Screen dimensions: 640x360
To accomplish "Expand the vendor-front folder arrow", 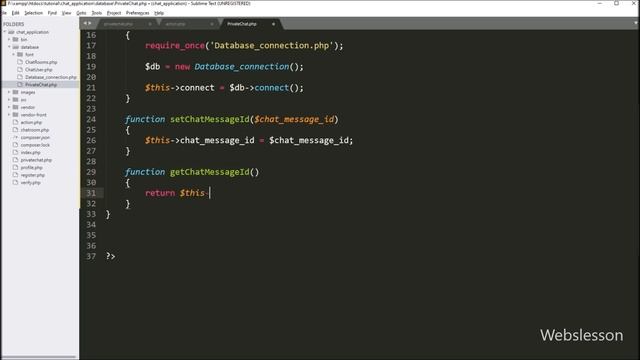I will coord(9,115).
